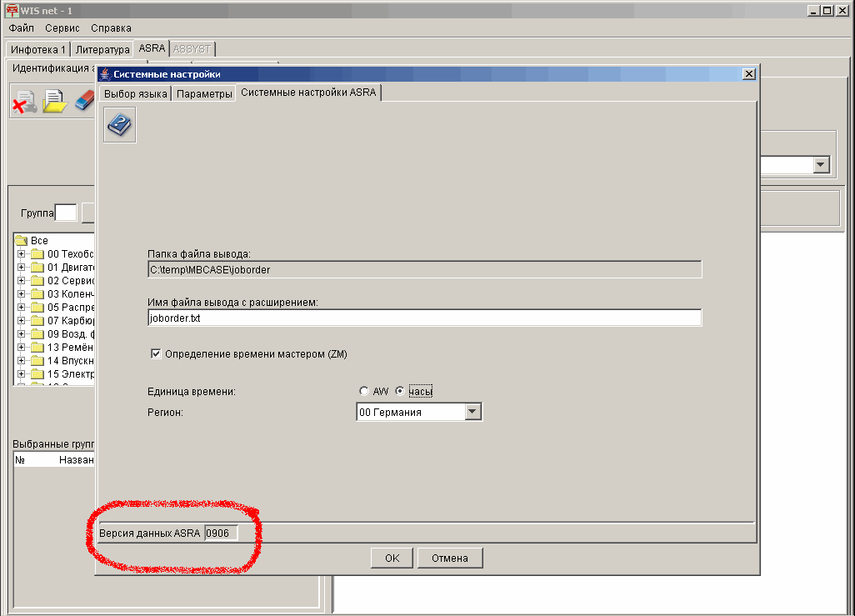The image size is (855, 616).
Task: Click the '01 Двигат' folder icon
Action: pyautogui.click(x=37, y=268)
